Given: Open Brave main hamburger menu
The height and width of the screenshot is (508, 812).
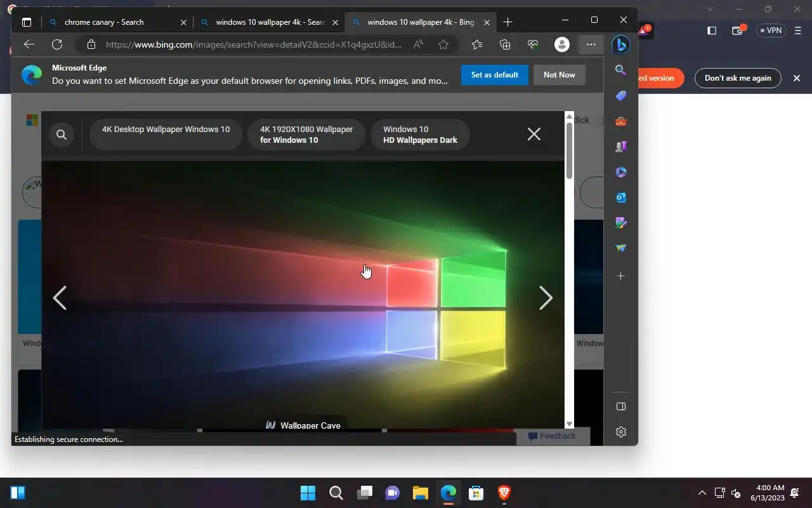Looking at the screenshot, I should point(799,30).
